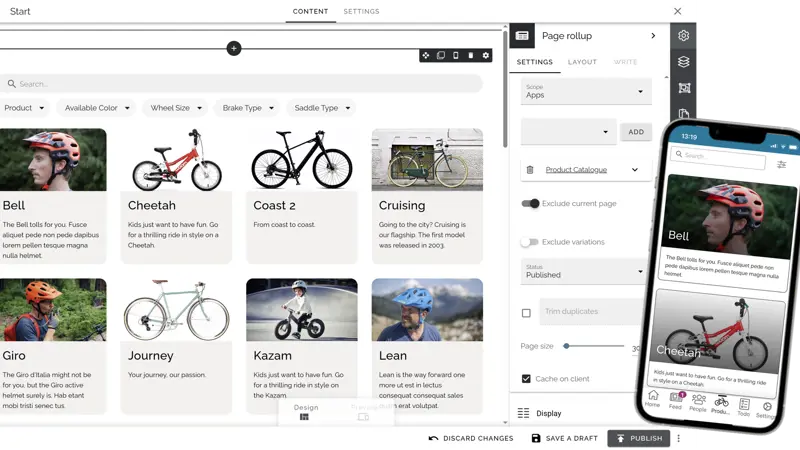This screenshot has width=800, height=450.
Task: Click the Search input field
Action: pos(241,84)
